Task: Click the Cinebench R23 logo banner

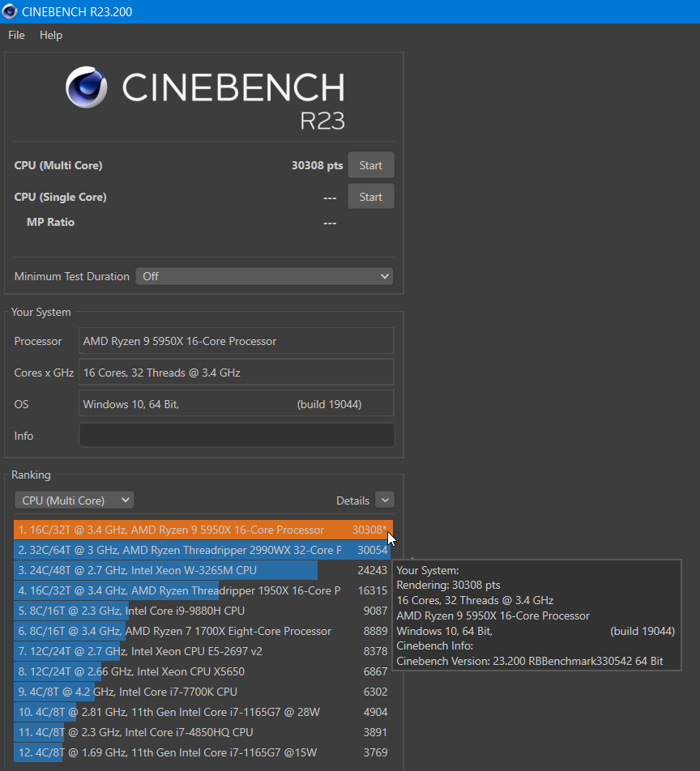Action: click(x=205, y=98)
